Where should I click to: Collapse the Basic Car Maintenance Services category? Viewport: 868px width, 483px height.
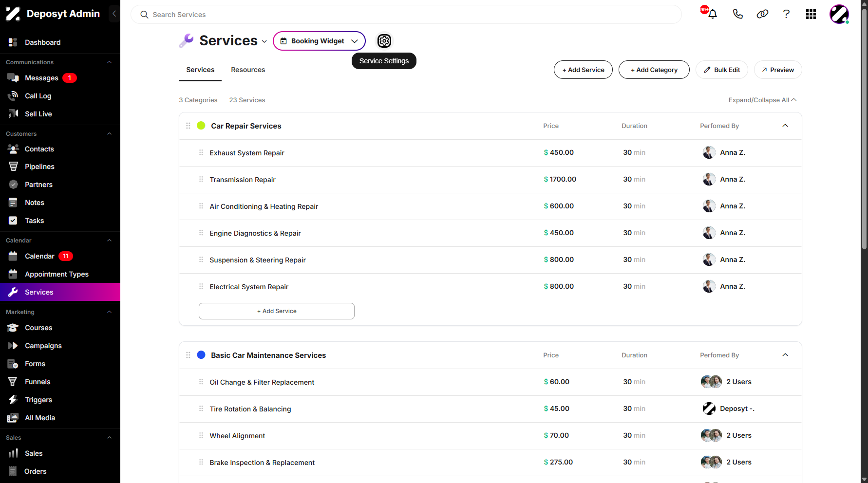[785, 355]
